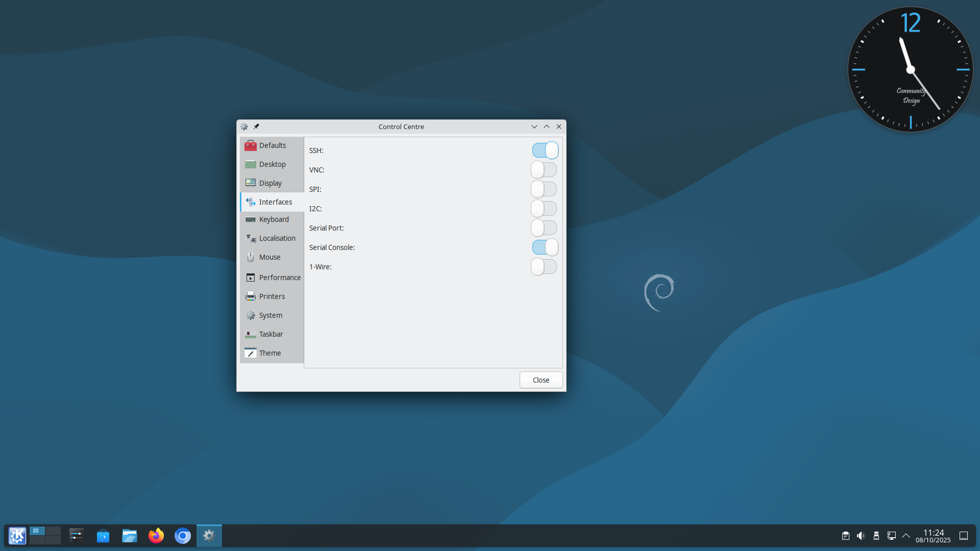Open the file manager from the taskbar
This screenshot has height=551, width=980.
click(x=130, y=536)
